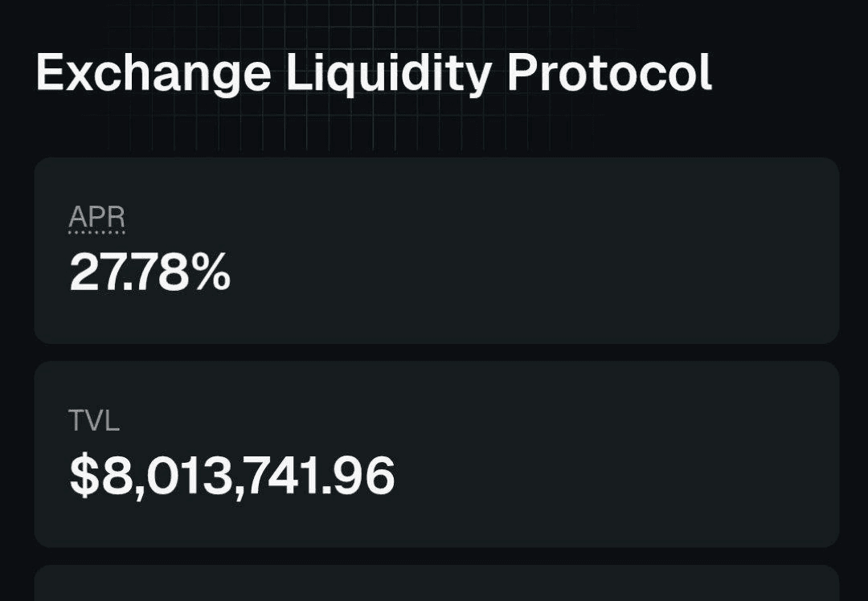Select the $8,013,741.96 TVL value
Image resolution: width=868 pixels, height=601 pixels.
coord(232,476)
